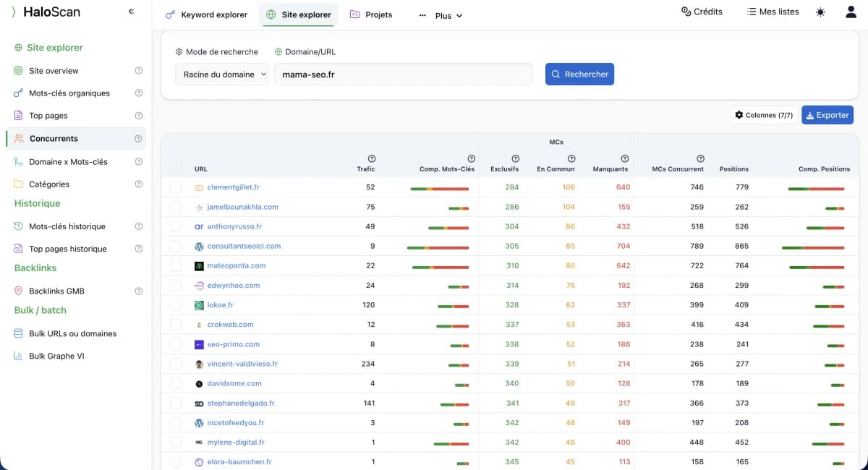Image resolution: width=868 pixels, height=470 pixels.
Task: Select the clementgillet.fr row checkbox
Action: pos(176,187)
